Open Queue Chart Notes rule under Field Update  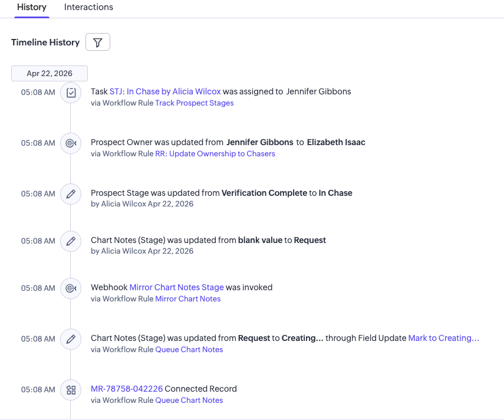189,350
